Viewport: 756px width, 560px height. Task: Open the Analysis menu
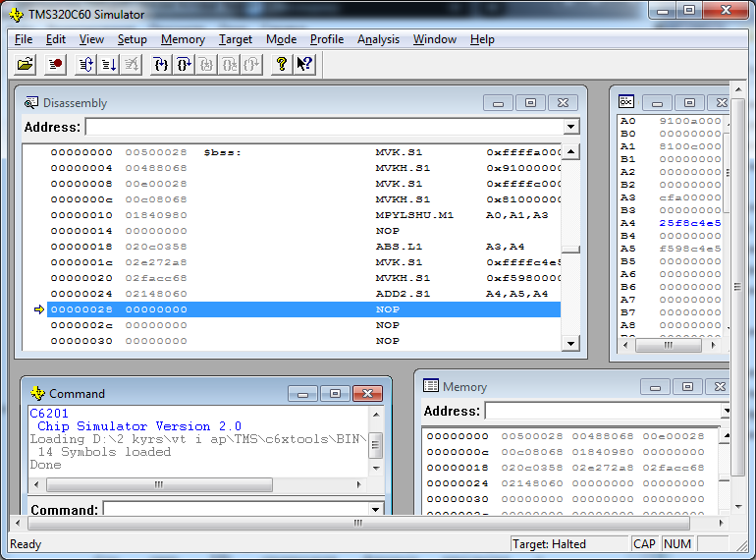click(x=378, y=39)
